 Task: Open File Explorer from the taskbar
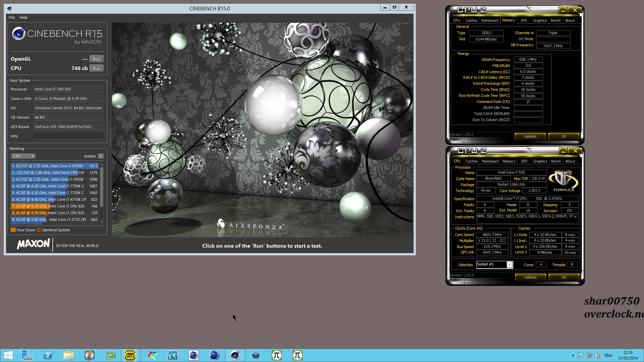(69, 355)
